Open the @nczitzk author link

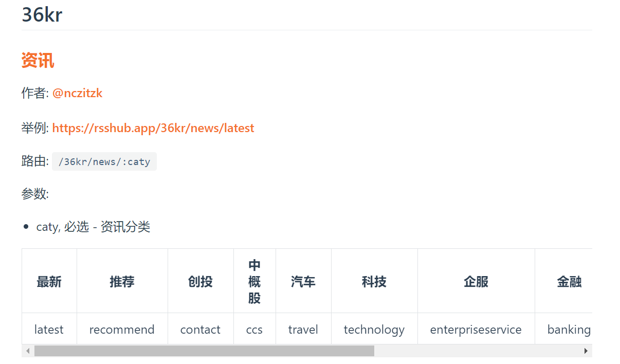[x=77, y=93]
